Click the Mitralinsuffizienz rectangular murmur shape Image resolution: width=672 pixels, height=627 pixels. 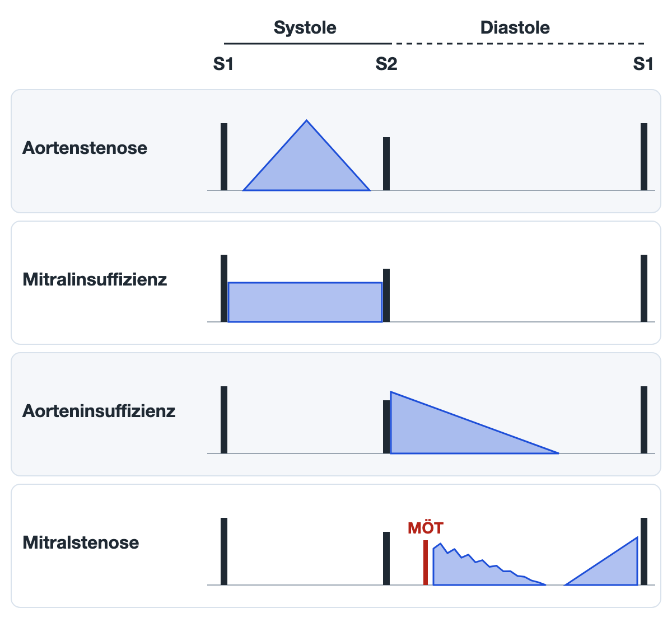click(x=305, y=302)
